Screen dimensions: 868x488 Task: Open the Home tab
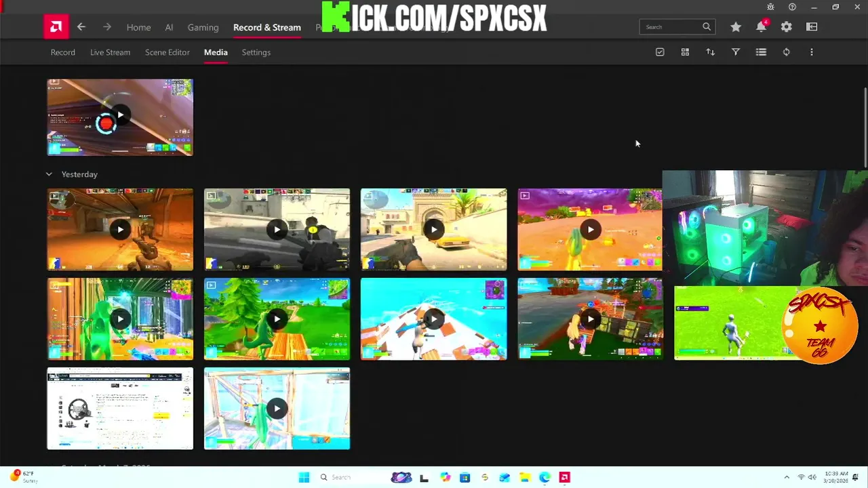pyautogui.click(x=138, y=27)
